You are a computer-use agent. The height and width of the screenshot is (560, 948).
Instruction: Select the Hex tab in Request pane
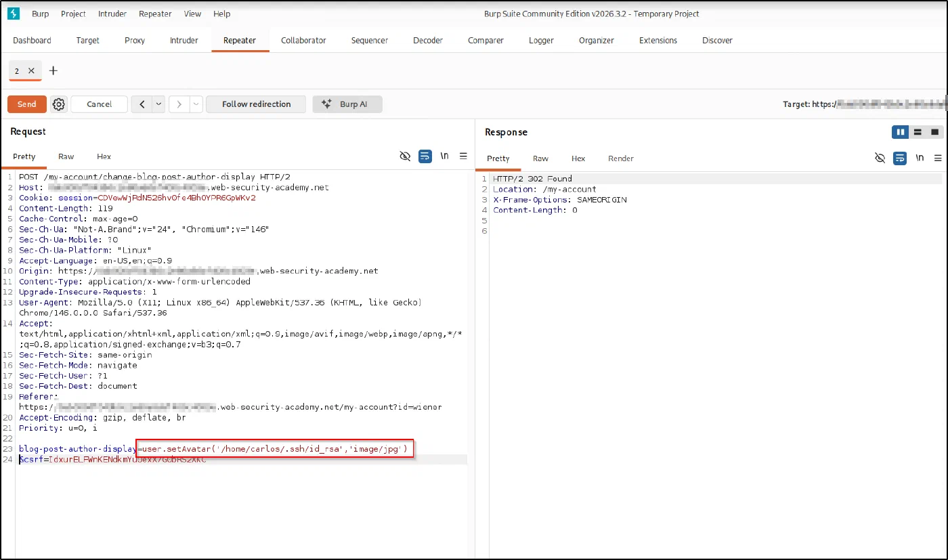(x=104, y=156)
